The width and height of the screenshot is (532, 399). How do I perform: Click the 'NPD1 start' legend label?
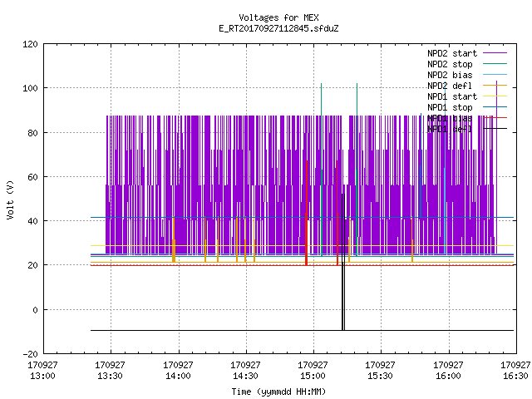pyautogui.click(x=452, y=96)
